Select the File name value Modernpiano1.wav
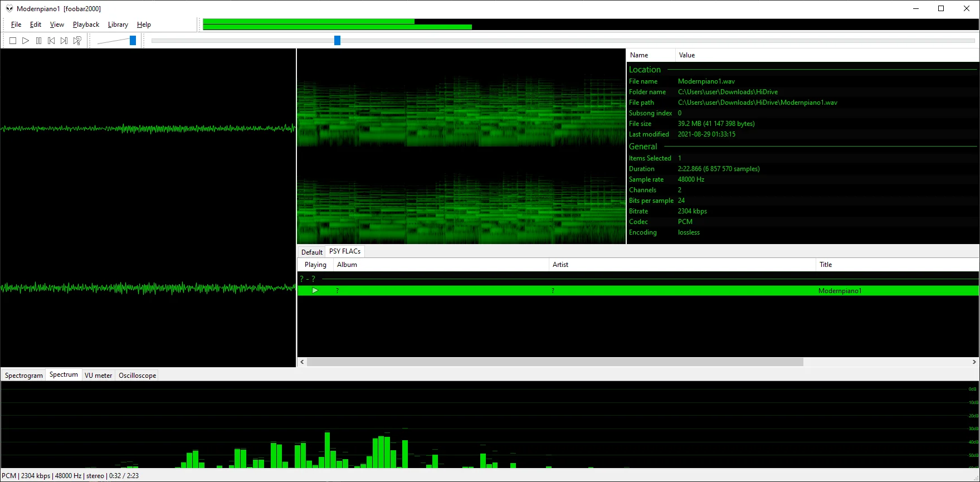980x482 pixels. 706,81
